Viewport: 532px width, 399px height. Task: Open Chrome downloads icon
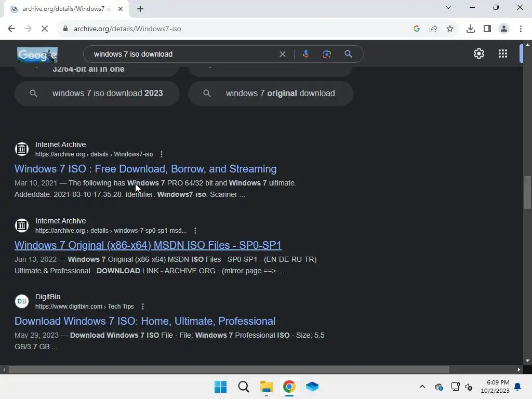tap(471, 29)
